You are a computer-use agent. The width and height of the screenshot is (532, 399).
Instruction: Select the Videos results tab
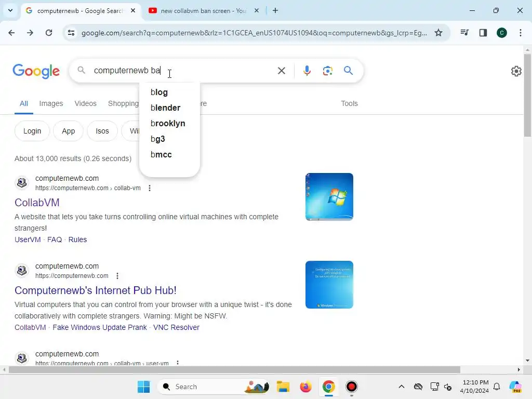click(86, 103)
